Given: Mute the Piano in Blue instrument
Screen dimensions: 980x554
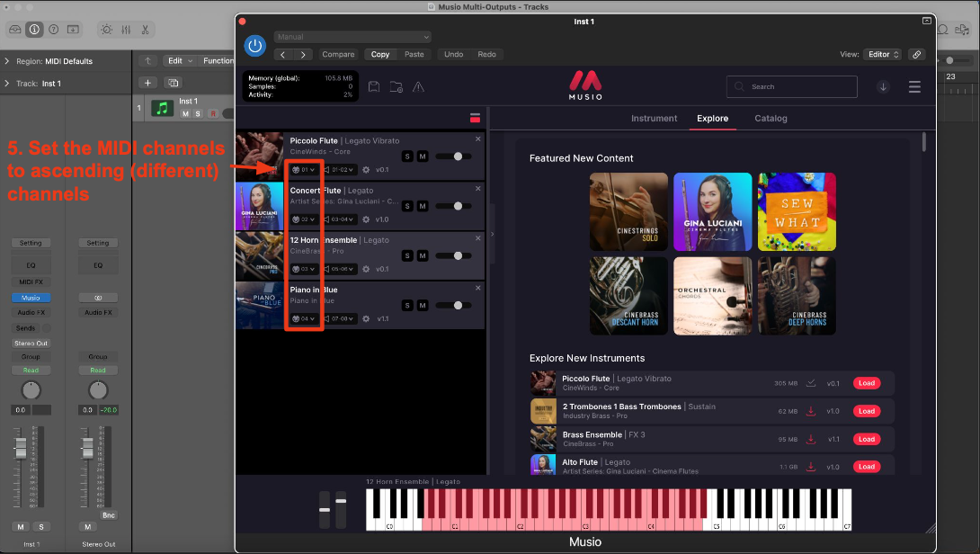Looking at the screenshot, I should click(423, 305).
